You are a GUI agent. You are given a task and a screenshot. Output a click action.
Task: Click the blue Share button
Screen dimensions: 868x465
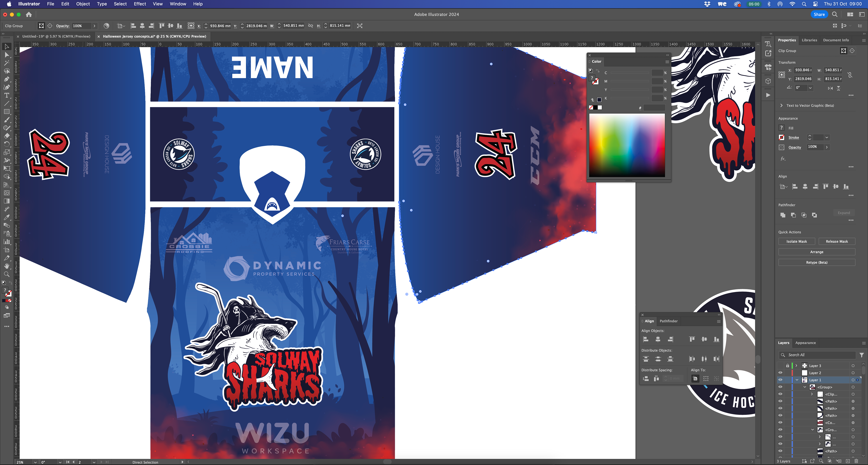pos(819,14)
